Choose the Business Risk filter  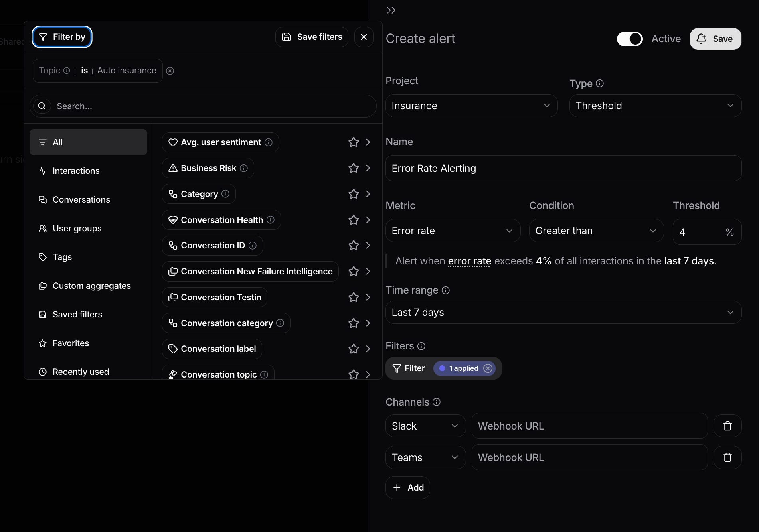click(208, 168)
